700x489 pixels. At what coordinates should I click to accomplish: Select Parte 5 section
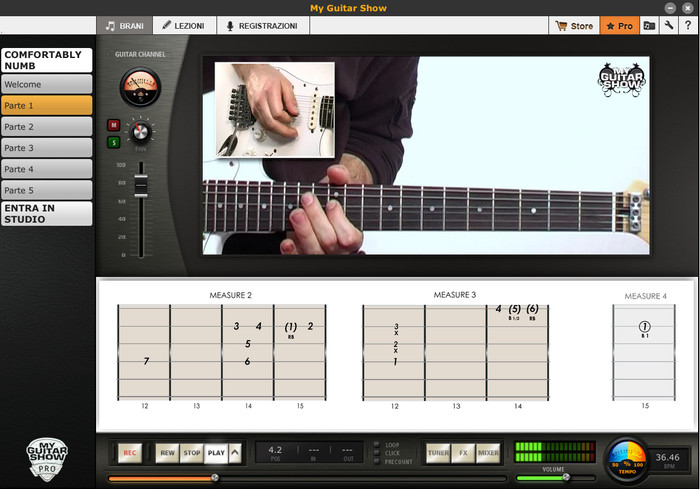46,190
